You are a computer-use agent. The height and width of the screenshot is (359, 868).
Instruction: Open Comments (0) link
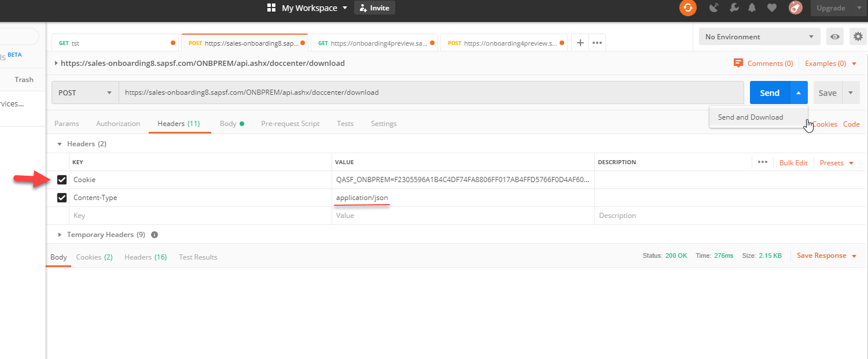point(763,64)
